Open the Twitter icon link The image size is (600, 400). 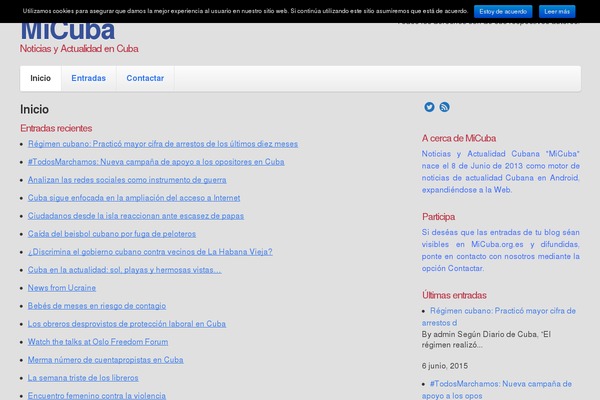pyautogui.click(x=429, y=107)
